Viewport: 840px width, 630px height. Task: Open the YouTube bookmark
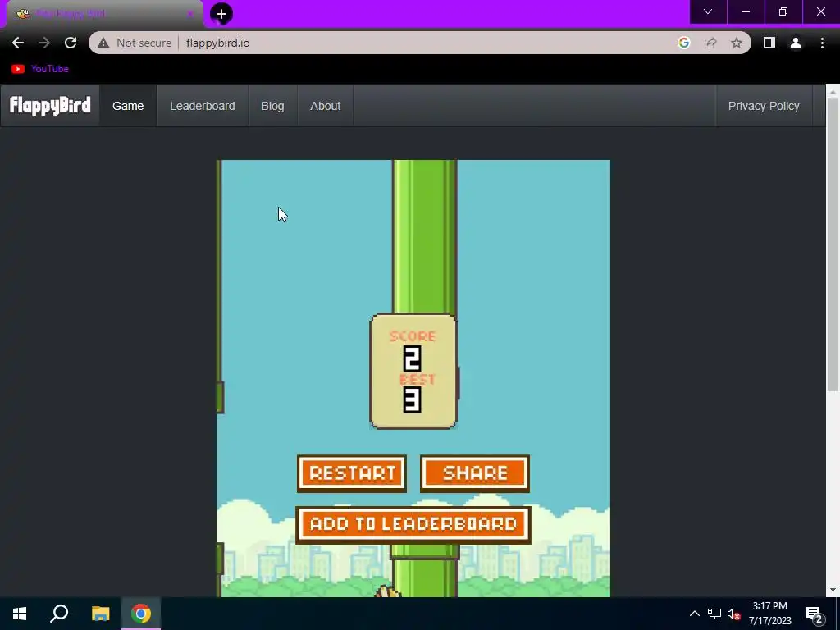click(x=40, y=69)
